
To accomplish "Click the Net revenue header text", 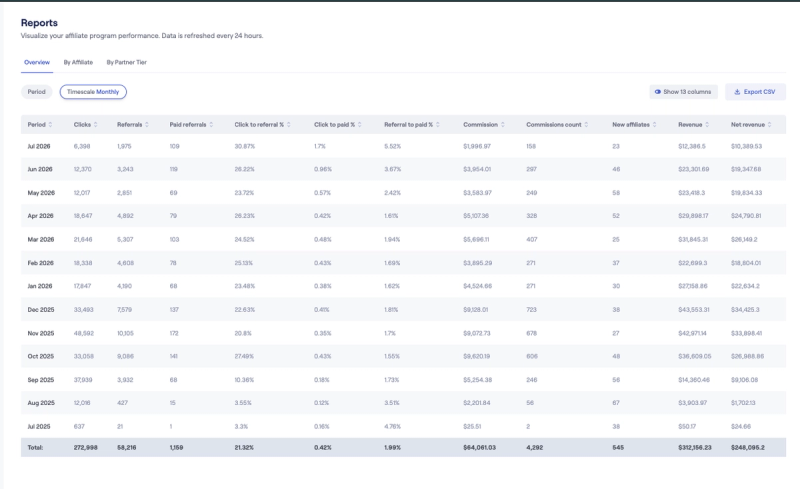I will 747,125.
